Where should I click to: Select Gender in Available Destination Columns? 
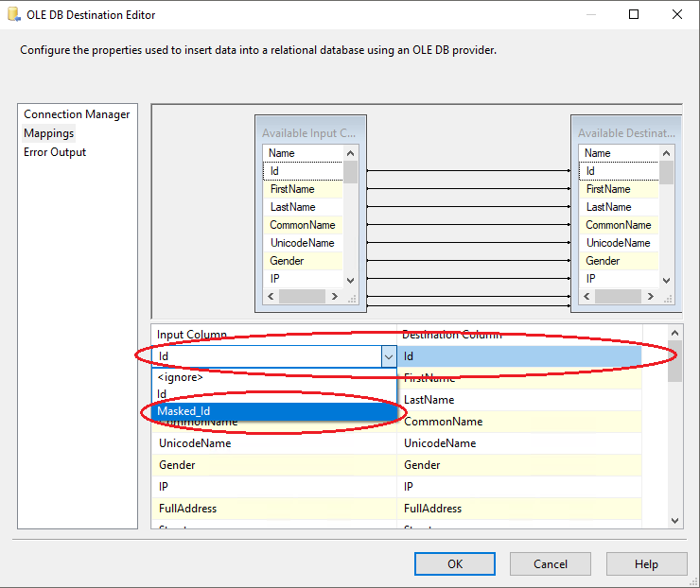(603, 261)
